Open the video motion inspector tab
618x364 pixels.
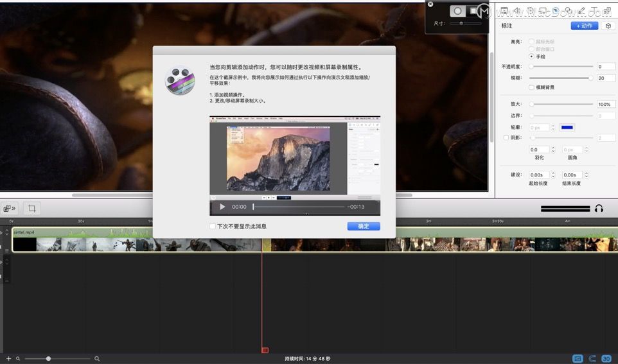point(530,11)
